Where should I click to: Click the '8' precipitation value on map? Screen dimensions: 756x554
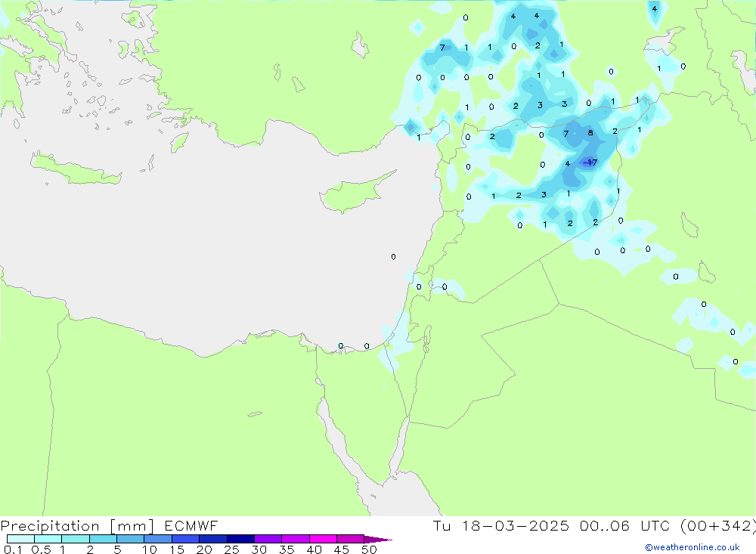click(590, 132)
